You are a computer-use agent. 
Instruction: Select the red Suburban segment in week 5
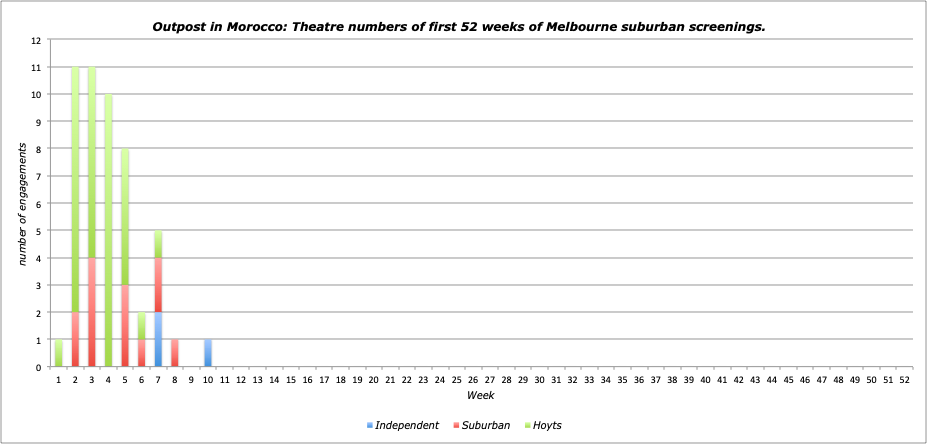tap(124, 326)
